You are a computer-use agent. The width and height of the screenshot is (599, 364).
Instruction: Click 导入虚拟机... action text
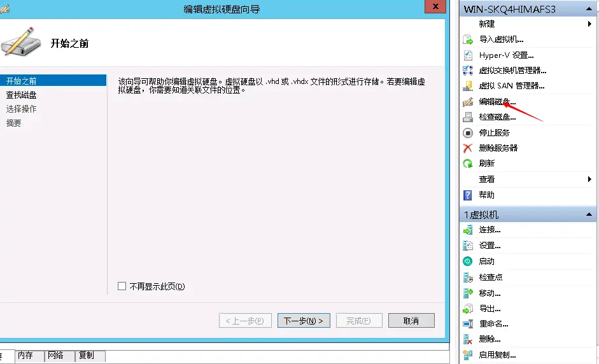click(501, 39)
